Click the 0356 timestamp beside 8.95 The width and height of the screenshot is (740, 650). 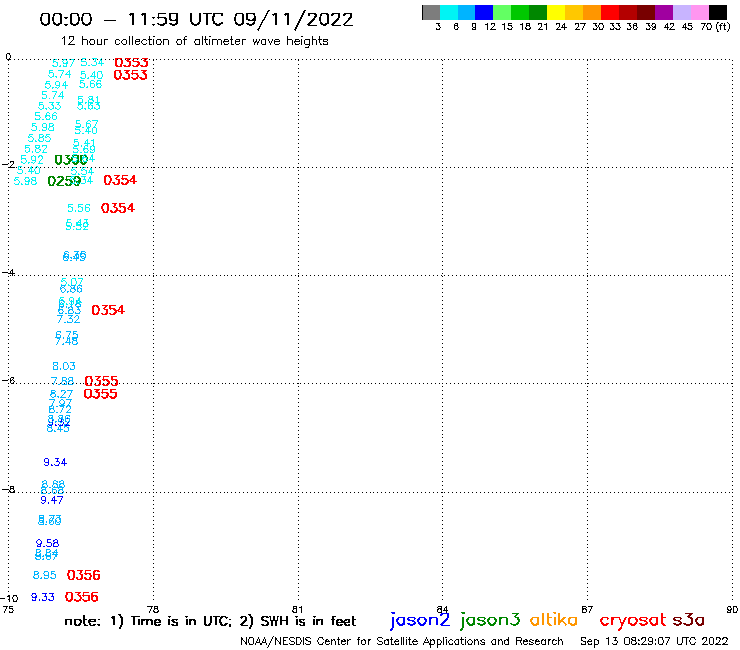click(84, 575)
